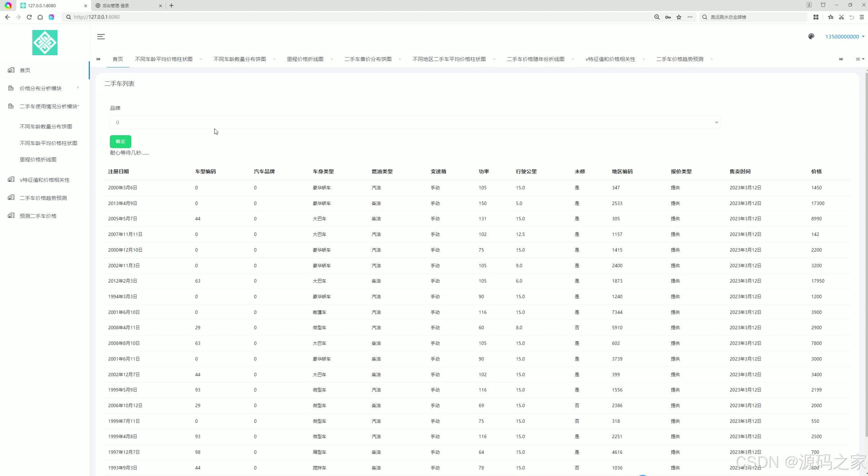Click browser home icon
868x476 pixels.
(x=40, y=17)
